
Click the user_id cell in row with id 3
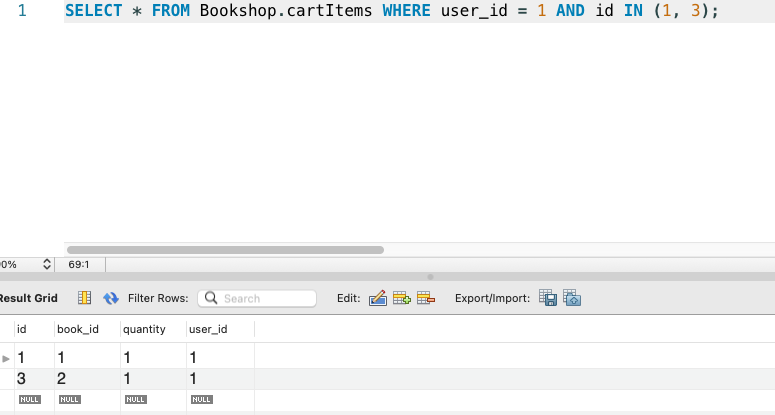tap(220, 379)
